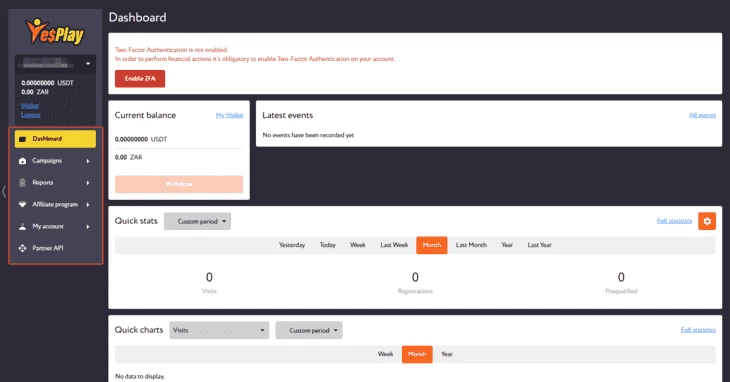Image resolution: width=730 pixels, height=382 pixels.
Task: Click the My account person icon
Action: 22,227
